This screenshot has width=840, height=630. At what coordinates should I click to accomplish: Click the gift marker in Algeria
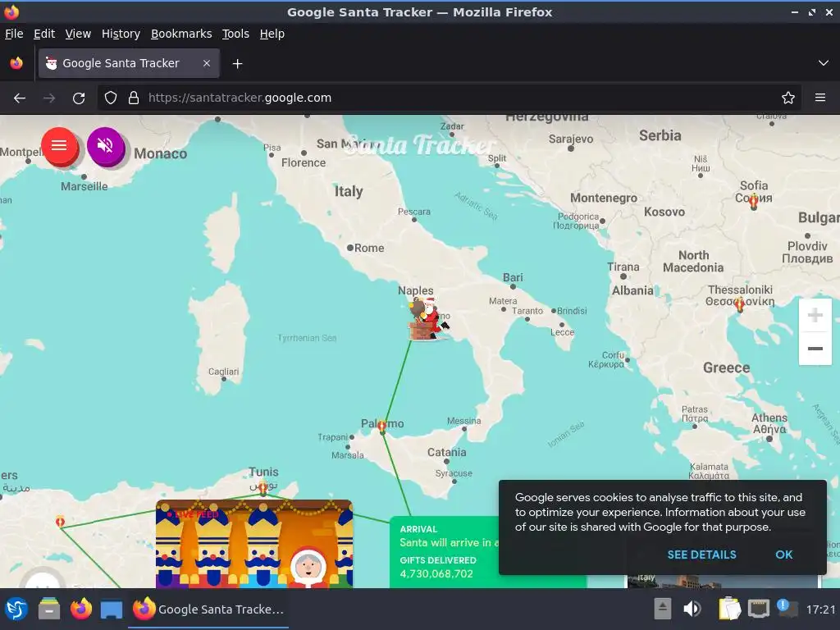60,521
